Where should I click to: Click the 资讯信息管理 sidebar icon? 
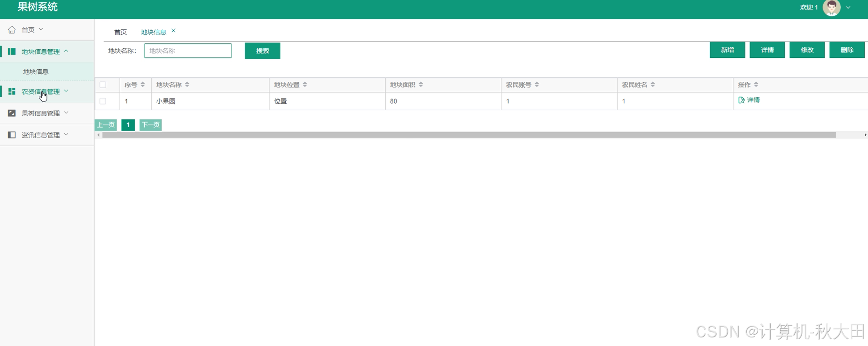[12, 135]
